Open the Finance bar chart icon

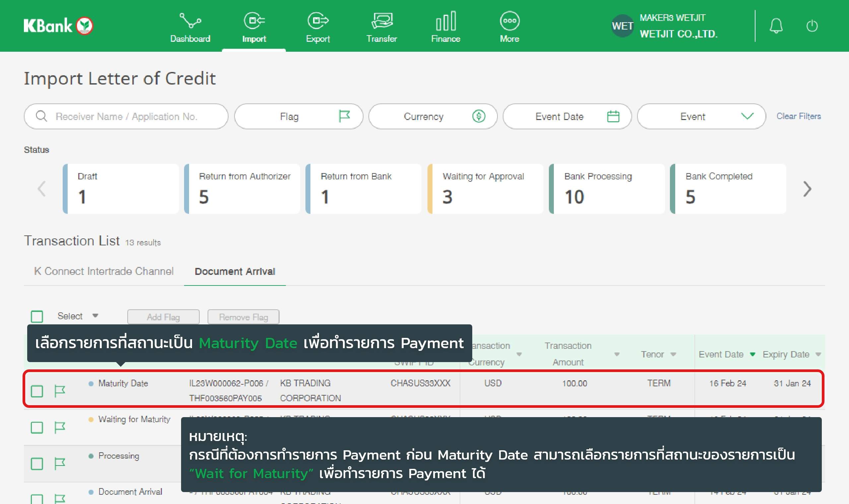[x=445, y=21]
